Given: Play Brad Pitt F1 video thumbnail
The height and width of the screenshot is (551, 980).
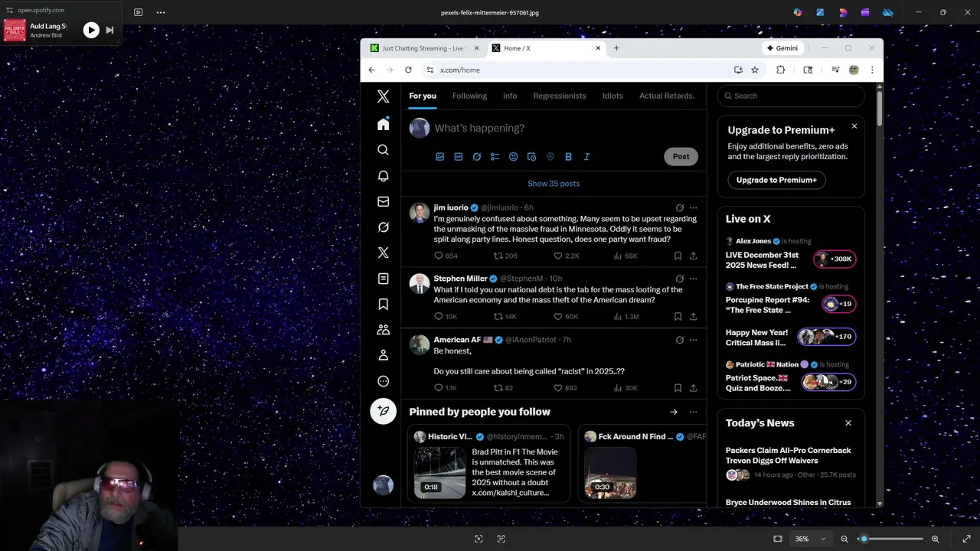Looking at the screenshot, I should (x=439, y=473).
